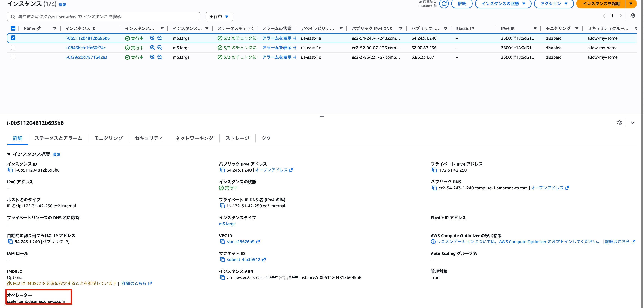This screenshot has height=308, width=644.
Task: Open the インスタンスの状態 dropdown
Action: pyautogui.click(x=503, y=4)
